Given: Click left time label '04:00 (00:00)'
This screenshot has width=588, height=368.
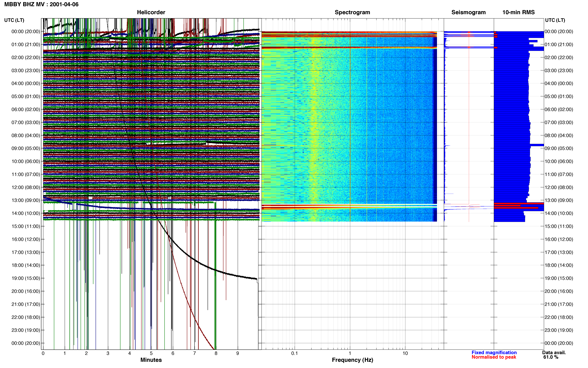Looking at the screenshot, I should pyautogui.click(x=26, y=83).
